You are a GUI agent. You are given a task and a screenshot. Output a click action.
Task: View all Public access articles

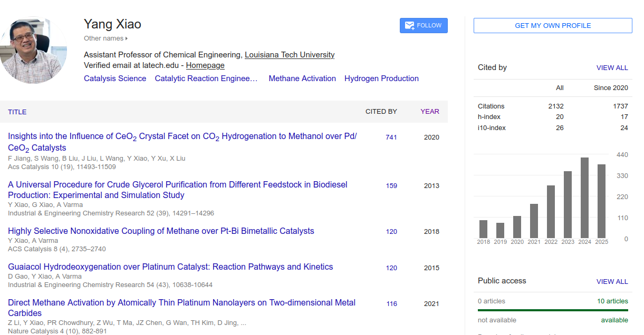612,282
